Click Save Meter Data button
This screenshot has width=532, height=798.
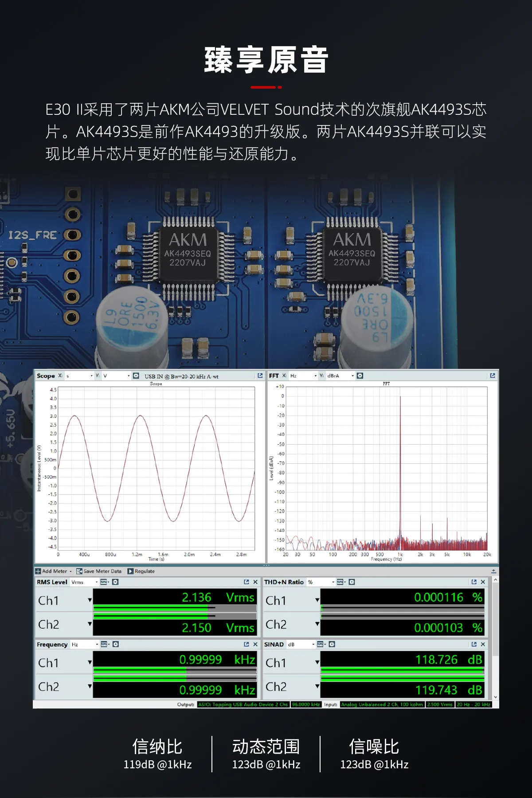[x=99, y=571]
